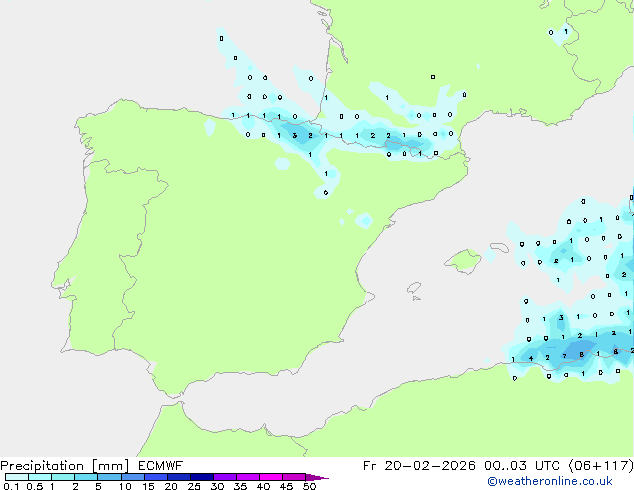Click the '00..03 UTC' time range text

point(522,466)
